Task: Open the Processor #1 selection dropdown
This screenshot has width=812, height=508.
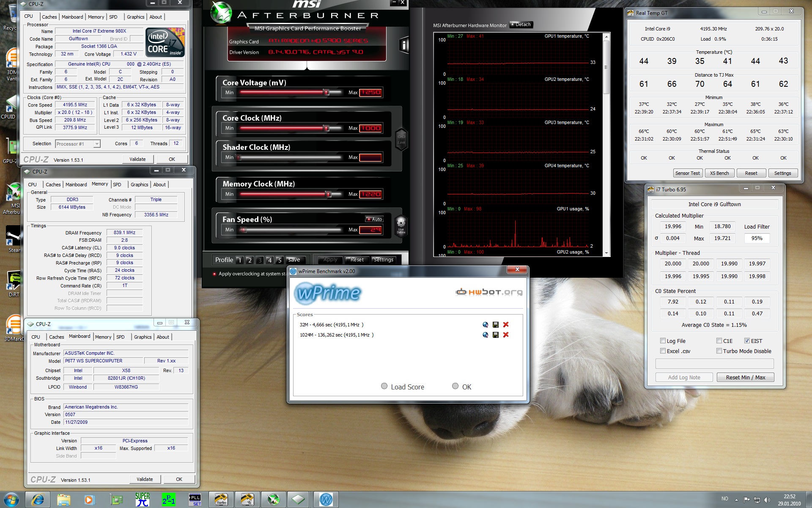Action: (78, 144)
